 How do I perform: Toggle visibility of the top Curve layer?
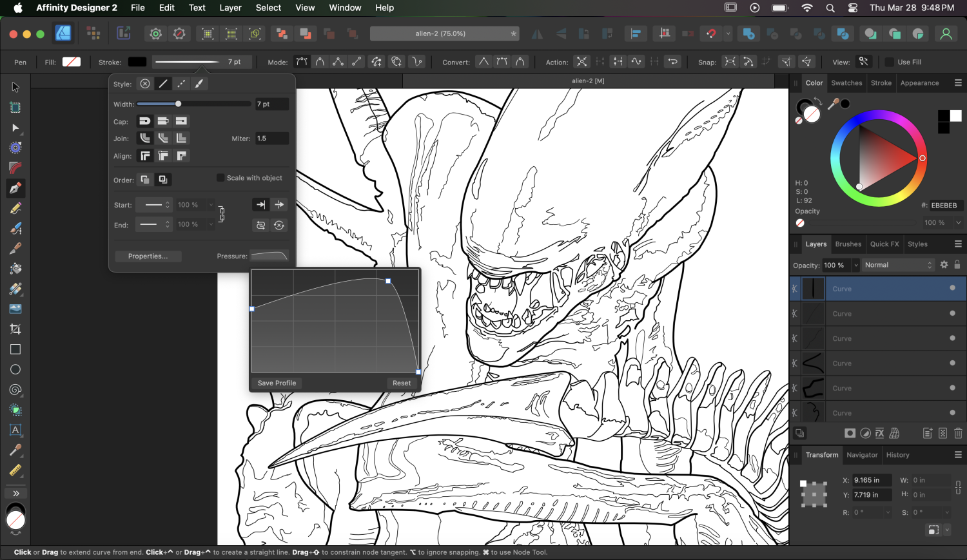tap(952, 288)
